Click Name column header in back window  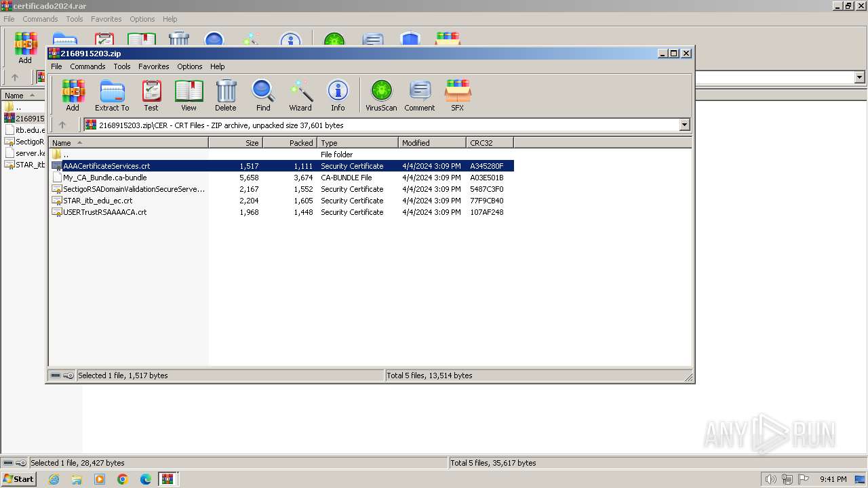pos(22,96)
